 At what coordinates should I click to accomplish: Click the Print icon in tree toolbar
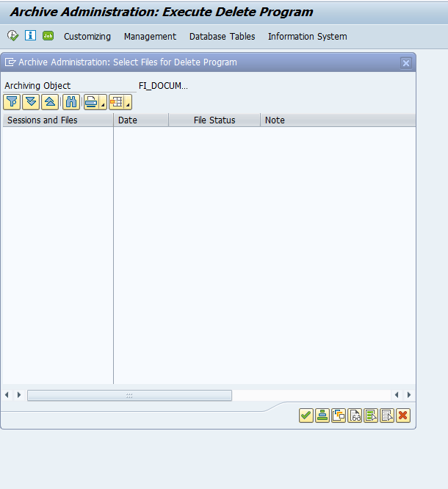pos(91,102)
